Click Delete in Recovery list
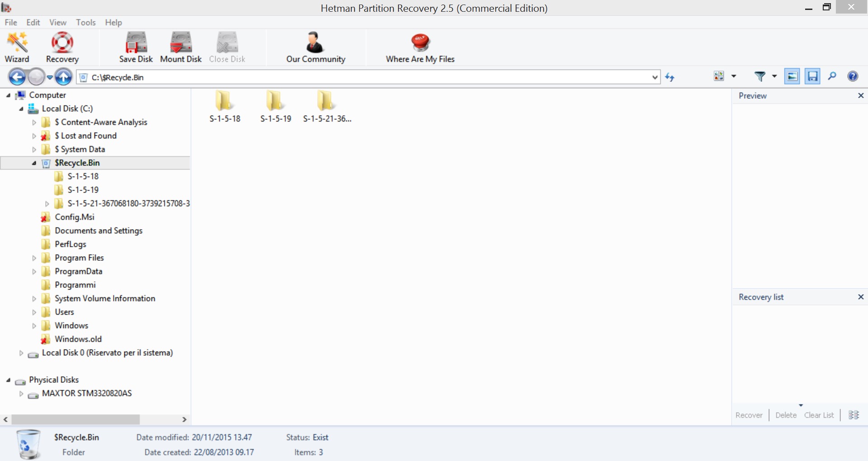 point(786,415)
